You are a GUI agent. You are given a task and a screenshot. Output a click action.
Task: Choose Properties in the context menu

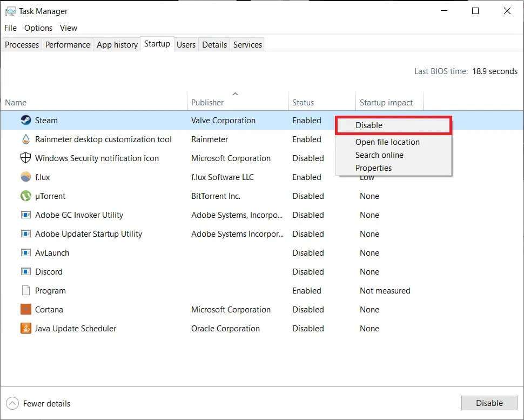click(393, 168)
